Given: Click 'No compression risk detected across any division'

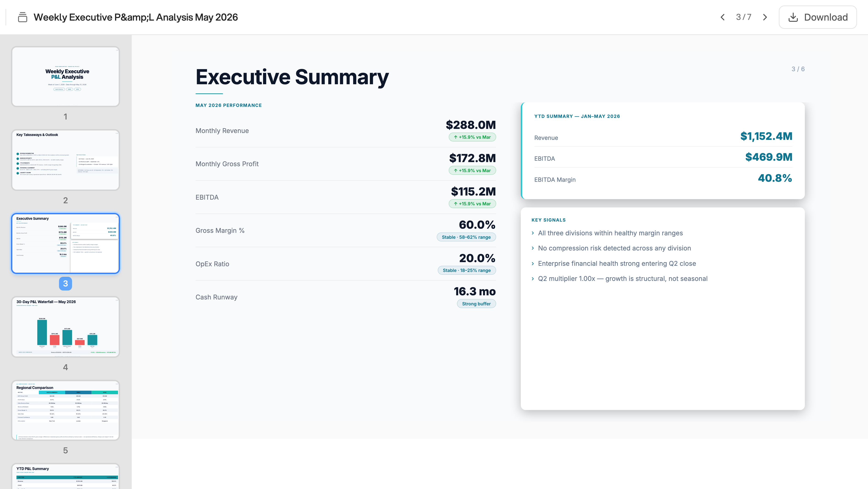Looking at the screenshot, I should (x=614, y=248).
